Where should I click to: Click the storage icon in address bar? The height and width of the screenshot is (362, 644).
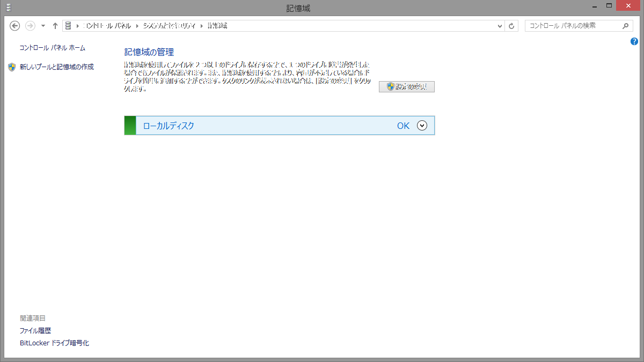(69, 26)
